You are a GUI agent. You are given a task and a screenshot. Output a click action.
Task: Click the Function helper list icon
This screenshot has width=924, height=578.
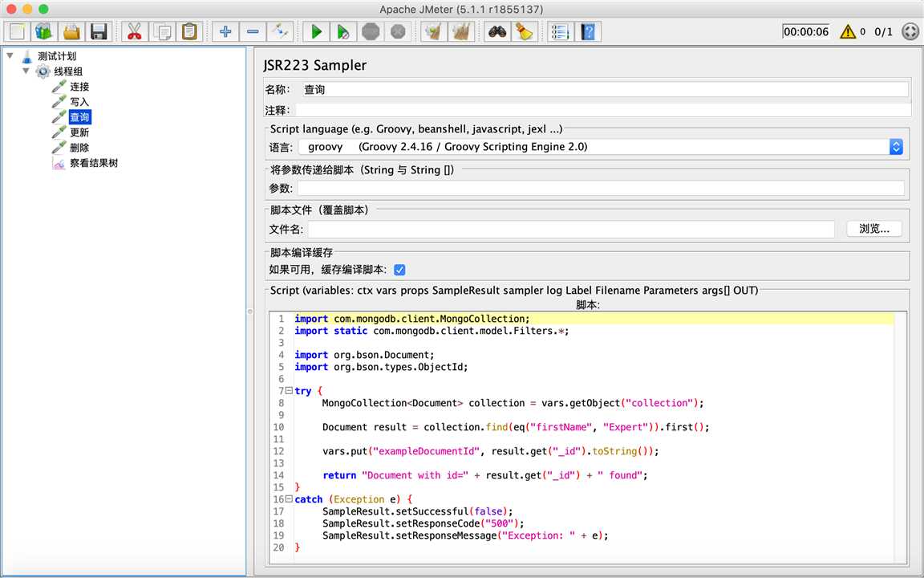pos(560,31)
